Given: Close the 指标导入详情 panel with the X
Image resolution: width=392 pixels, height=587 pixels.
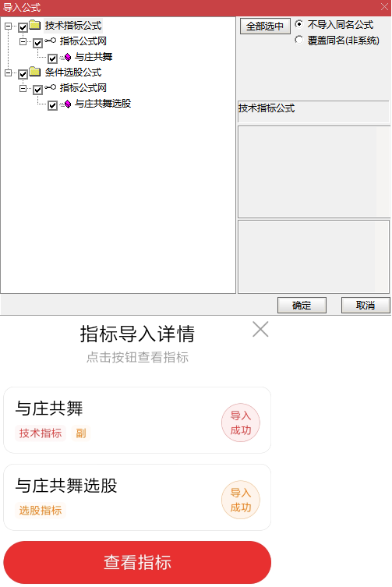Looking at the screenshot, I should [260, 329].
